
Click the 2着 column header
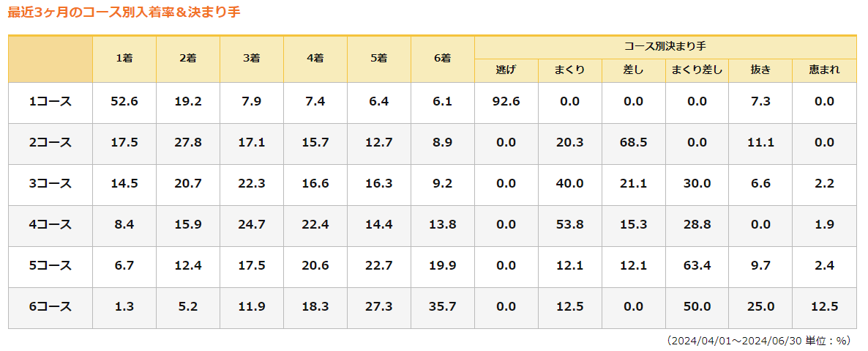(x=188, y=59)
